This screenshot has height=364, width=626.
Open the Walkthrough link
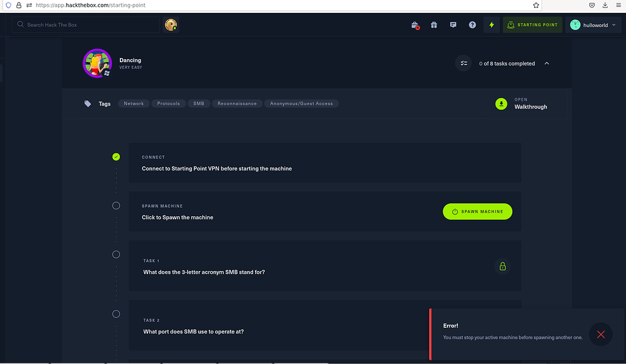[530, 106]
